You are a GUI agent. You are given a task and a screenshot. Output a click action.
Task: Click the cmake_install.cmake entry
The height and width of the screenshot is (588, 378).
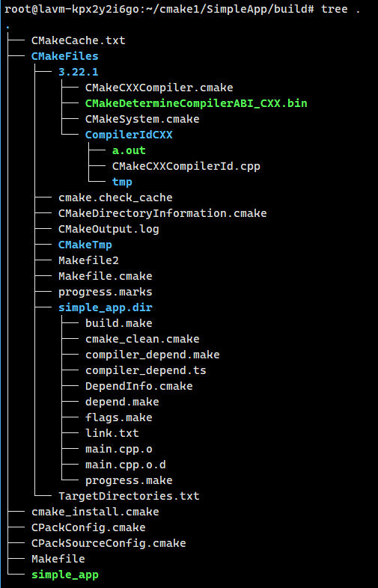[x=95, y=512]
